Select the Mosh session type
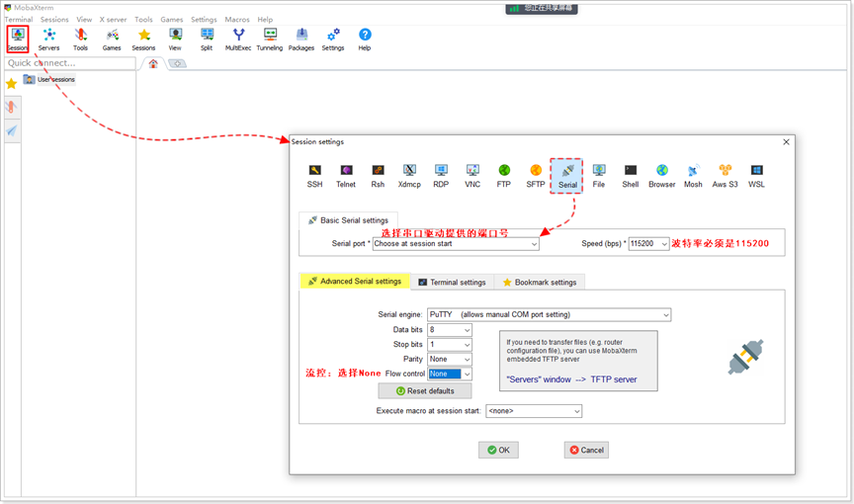854x504 pixels. [693, 176]
